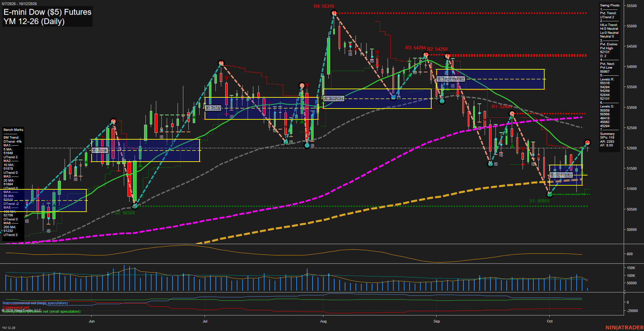The width and height of the screenshot is (644, 331).
Task: Click the swing high pivot marker at R1
Action: click(512, 114)
